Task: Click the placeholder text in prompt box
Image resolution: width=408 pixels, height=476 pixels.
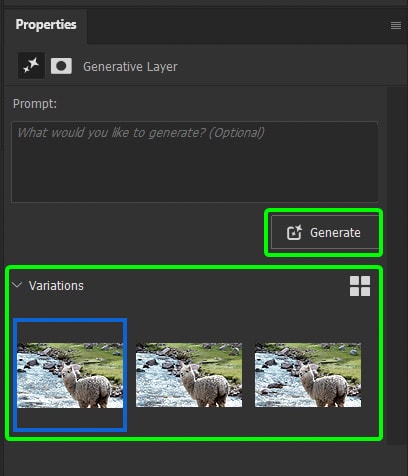Action: (141, 133)
